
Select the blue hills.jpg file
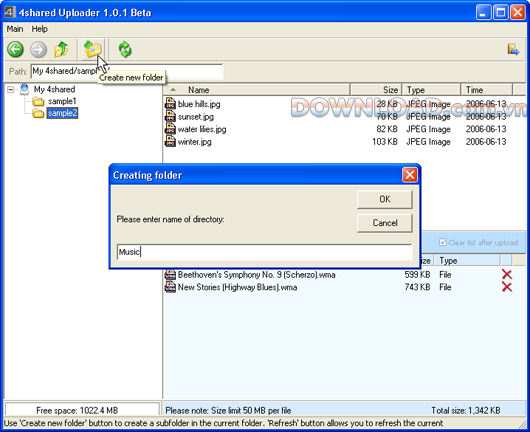click(x=199, y=104)
